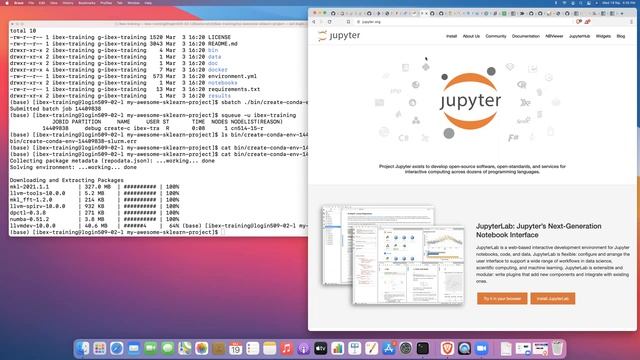This screenshot has width=640, height=360.
Task: Open QuickTime Player from the dock
Action: pyautogui.click(x=464, y=349)
